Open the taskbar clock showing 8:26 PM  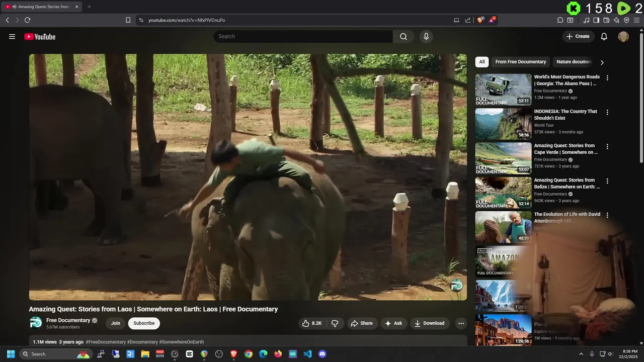(628, 354)
